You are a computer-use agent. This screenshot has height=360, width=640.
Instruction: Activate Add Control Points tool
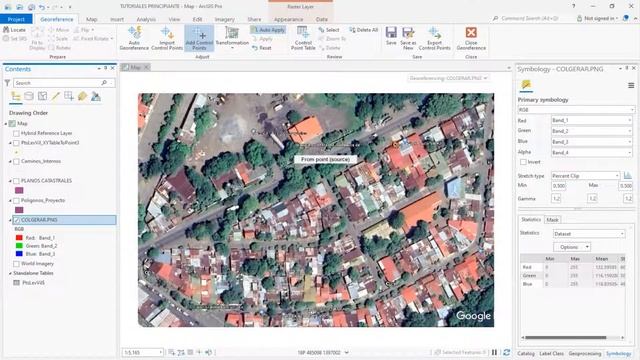click(199, 38)
